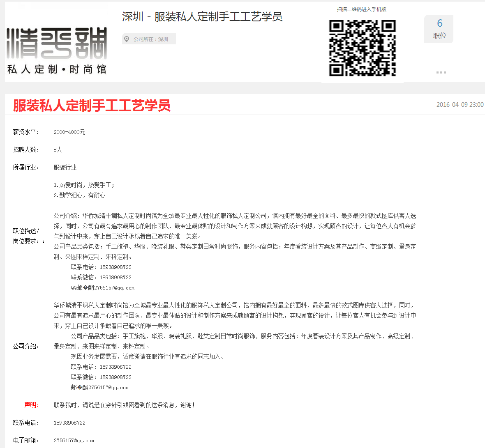
Task: Click the red 声明 label
Action: pos(32,405)
